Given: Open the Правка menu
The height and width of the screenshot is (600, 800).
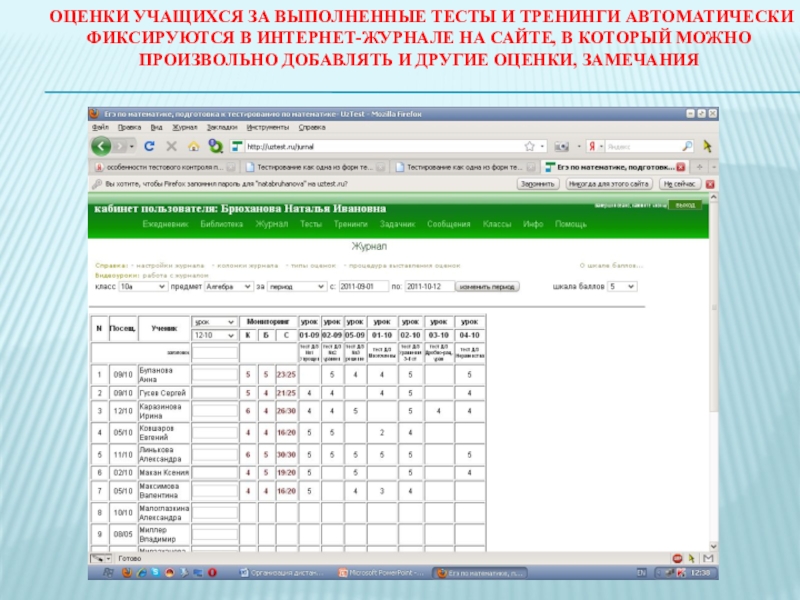Looking at the screenshot, I should 129,128.
